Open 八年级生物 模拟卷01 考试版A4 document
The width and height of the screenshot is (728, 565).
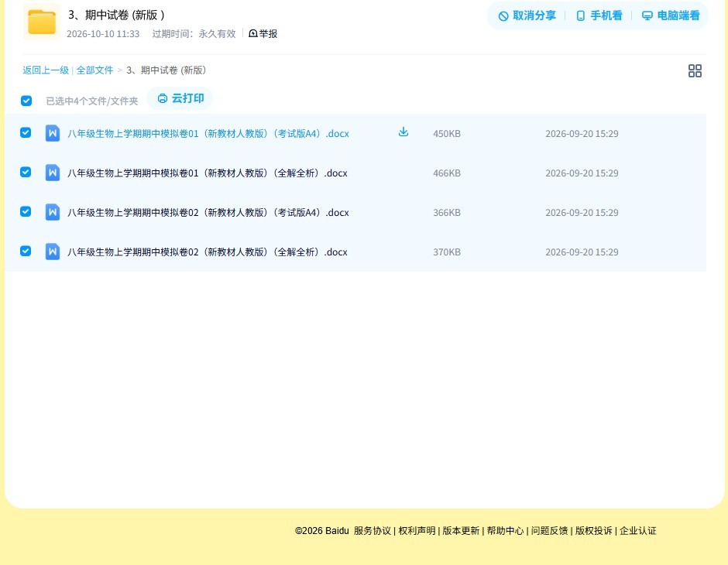pos(208,134)
